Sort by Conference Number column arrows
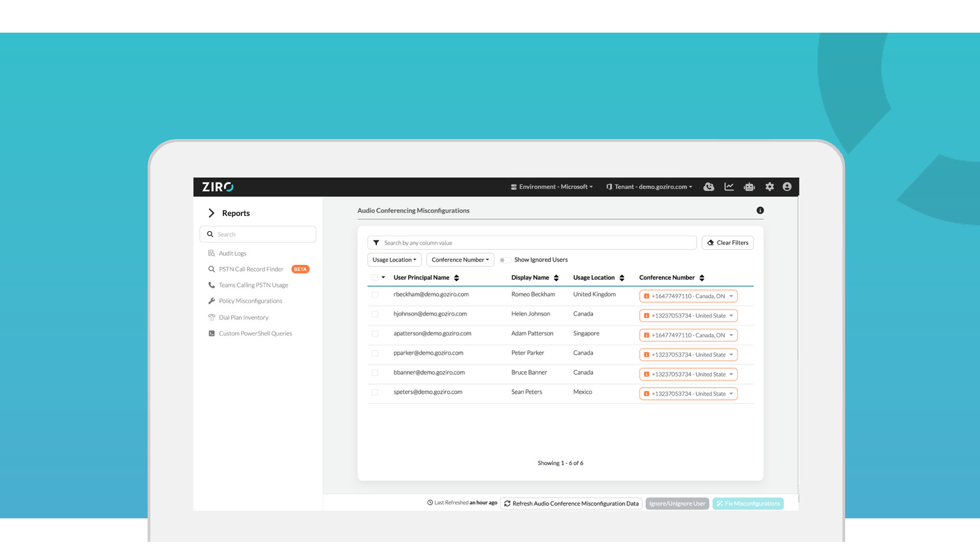980x551 pixels. (x=702, y=278)
